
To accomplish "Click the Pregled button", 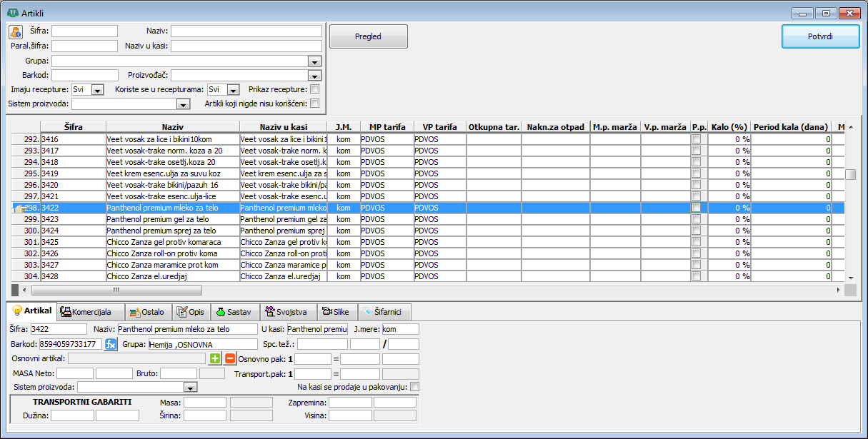I will point(368,36).
